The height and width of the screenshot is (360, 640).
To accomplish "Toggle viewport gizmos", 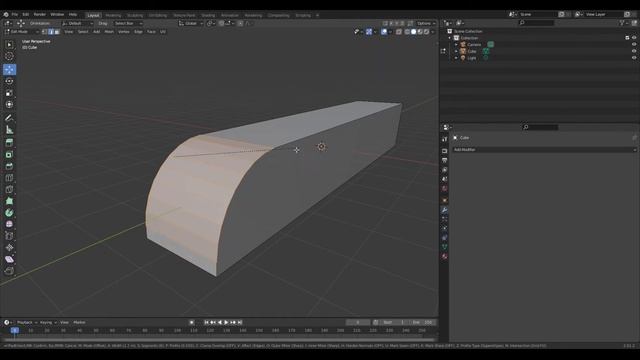I will (x=369, y=32).
